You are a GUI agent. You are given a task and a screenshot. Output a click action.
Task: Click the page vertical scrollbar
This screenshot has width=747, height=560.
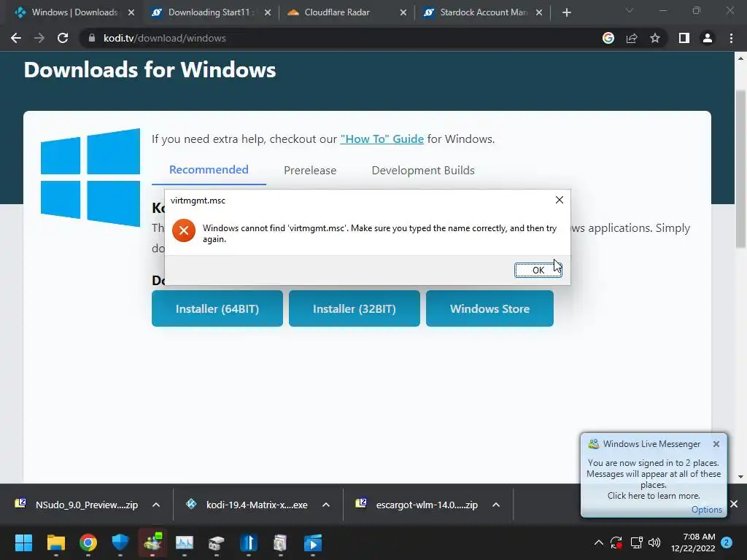pyautogui.click(x=740, y=169)
